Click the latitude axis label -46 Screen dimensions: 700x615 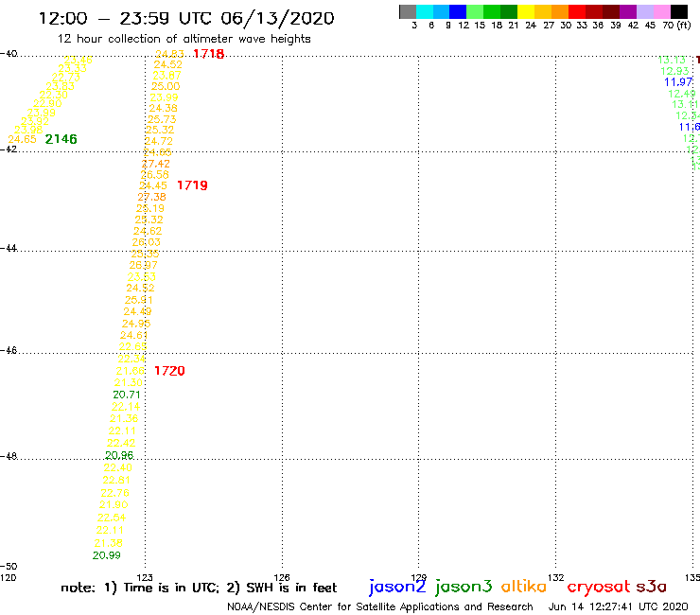(x=9, y=351)
